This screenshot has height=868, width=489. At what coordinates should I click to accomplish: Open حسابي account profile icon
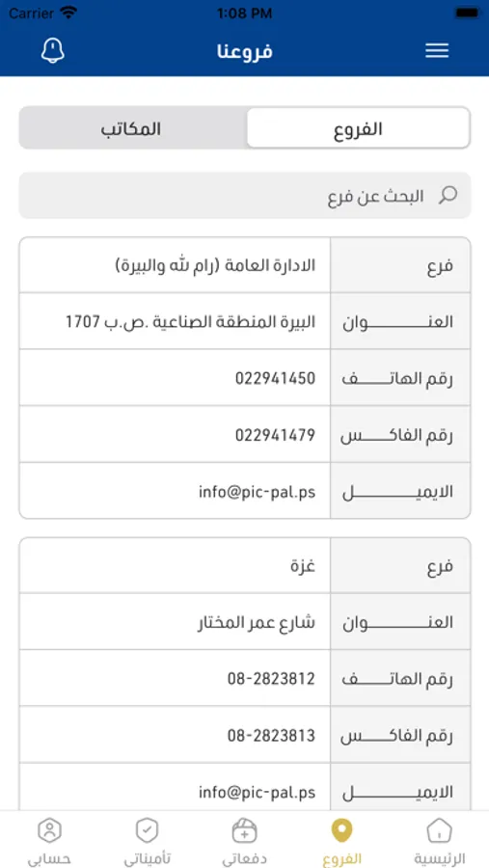tap(49, 831)
